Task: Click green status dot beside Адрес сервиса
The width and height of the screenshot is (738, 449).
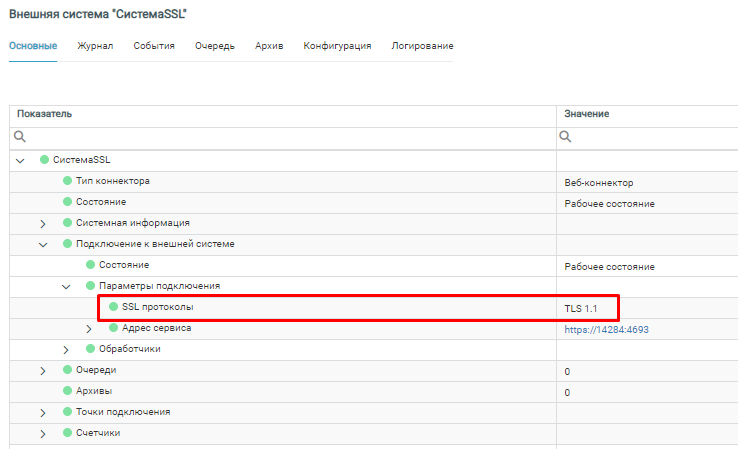Action: tap(113, 328)
